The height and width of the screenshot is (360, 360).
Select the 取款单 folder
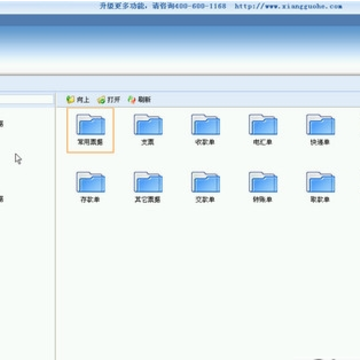[x=320, y=187]
